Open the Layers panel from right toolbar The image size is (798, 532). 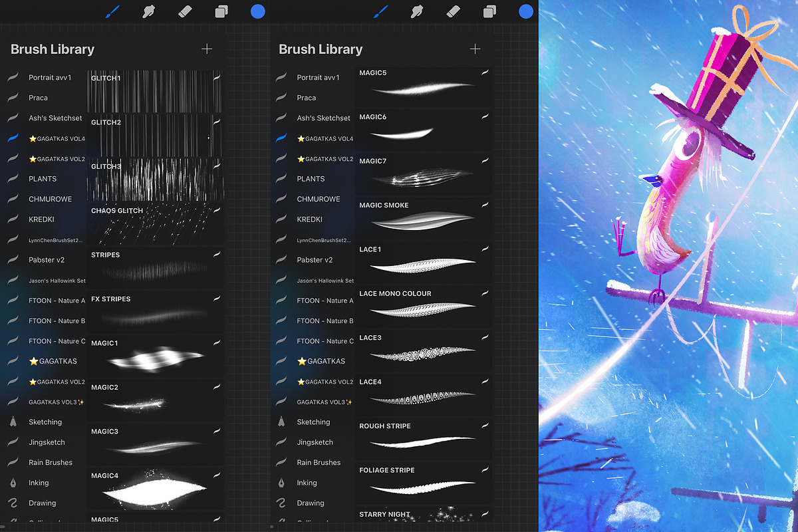pos(489,11)
